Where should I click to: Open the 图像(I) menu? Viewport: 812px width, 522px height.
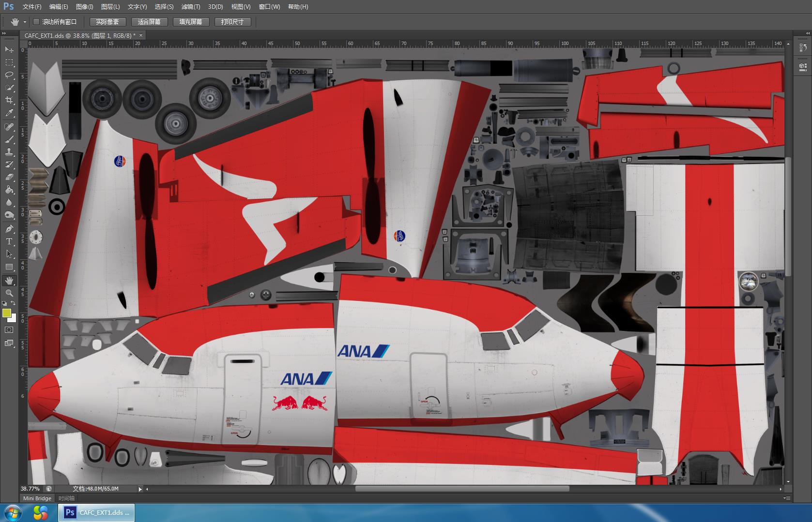[85, 7]
